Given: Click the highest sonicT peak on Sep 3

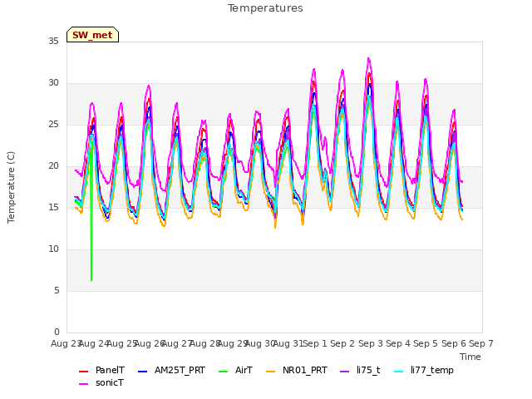Looking at the screenshot, I should [x=368, y=59].
